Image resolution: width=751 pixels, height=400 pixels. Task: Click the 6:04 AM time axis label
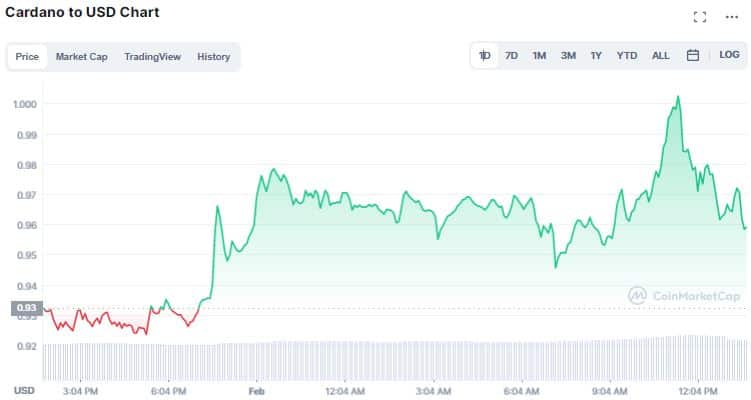522,391
